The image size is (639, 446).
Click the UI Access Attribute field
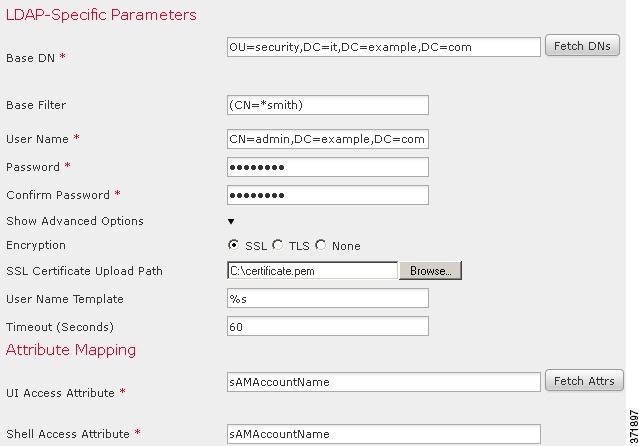tap(384, 382)
